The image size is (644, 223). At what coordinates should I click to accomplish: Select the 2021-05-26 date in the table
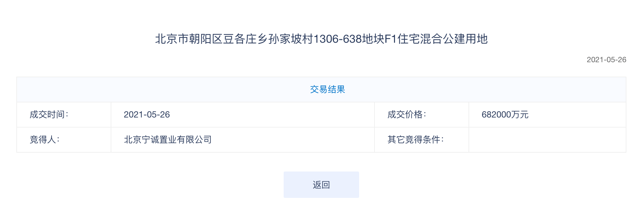click(x=147, y=115)
